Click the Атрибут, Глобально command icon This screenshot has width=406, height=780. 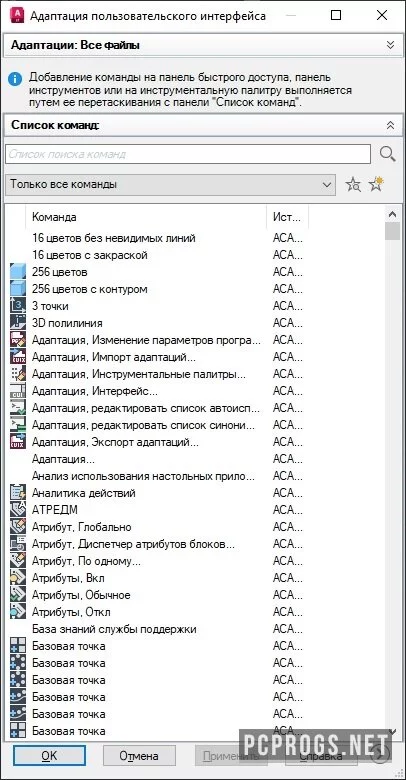(x=18, y=527)
